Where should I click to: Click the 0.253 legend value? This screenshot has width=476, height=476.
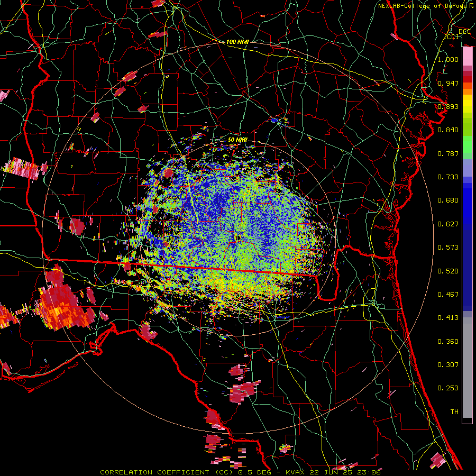[448, 388]
